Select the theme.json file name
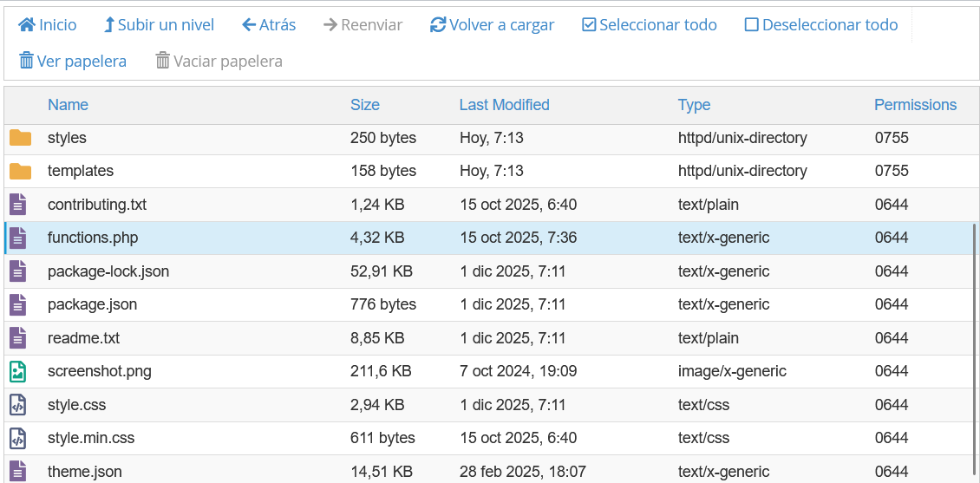The height and width of the screenshot is (483, 980). click(85, 471)
